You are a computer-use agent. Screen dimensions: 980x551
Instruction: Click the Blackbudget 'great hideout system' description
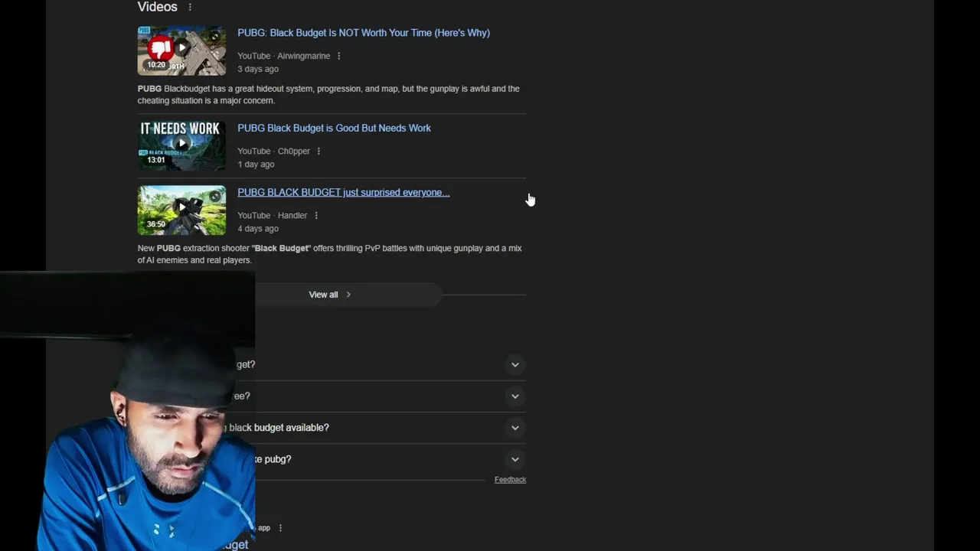click(x=328, y=95)
